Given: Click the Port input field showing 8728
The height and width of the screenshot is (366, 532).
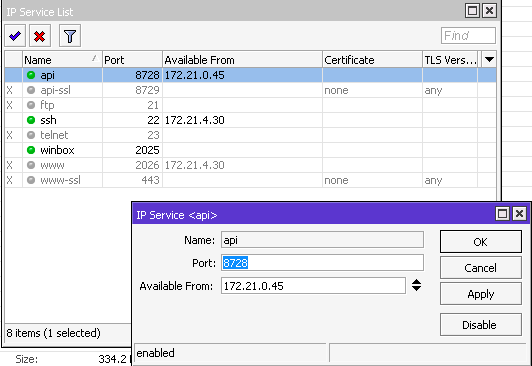Looking at the screenshot, I should coord(322,263).
